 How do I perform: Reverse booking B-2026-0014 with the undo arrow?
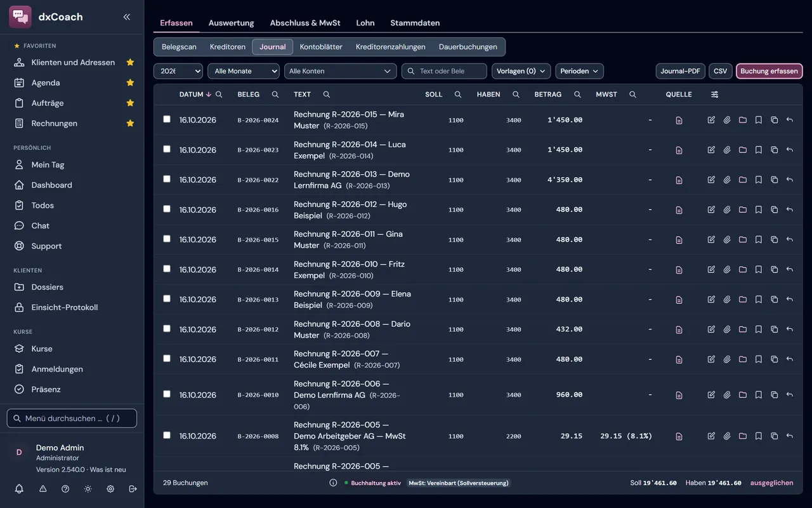click(790, 269)
